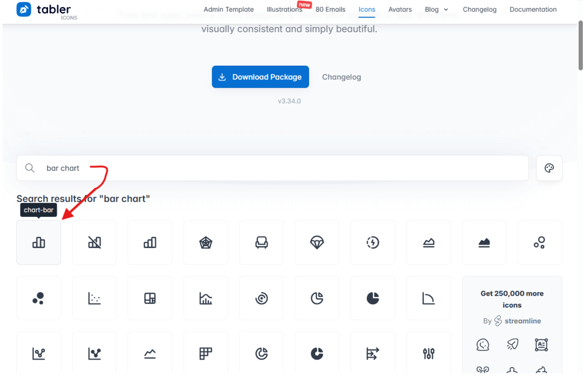Screen dimensions: 588x380
Task: Select the filled pie chart icon
Action: pyautogui.click(x=373, y=298)
